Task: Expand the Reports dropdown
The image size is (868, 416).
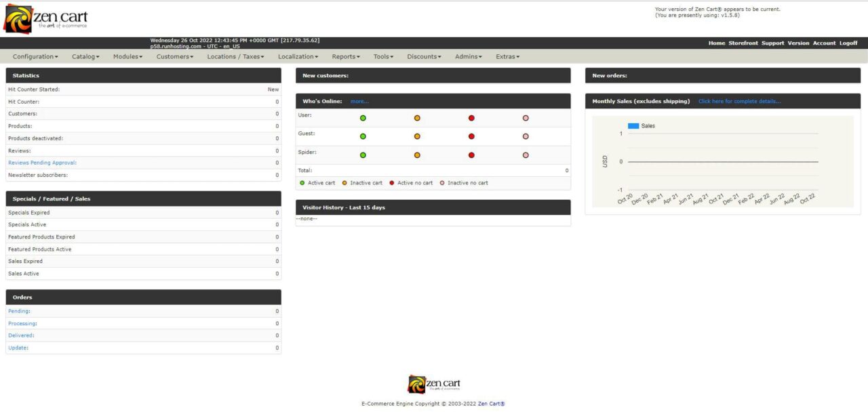Action: (x=345, y=56)
